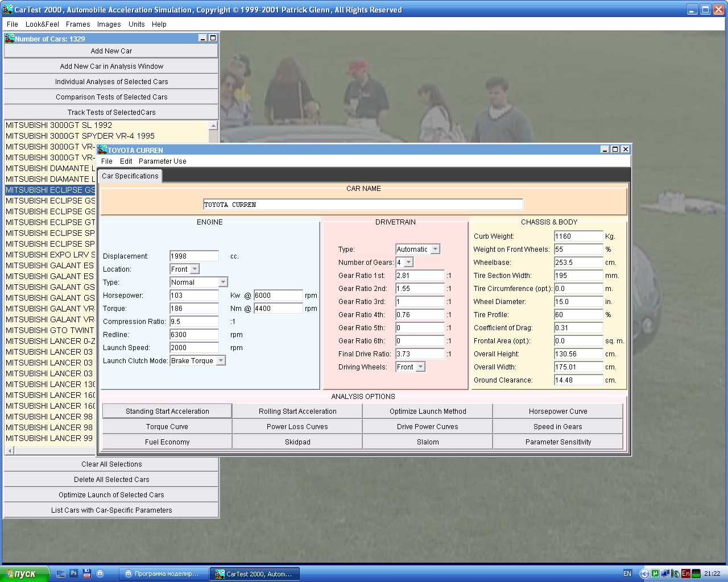
Task: Click the icon in the TOYOTA CURREN window title
Action: (x=102, y=149)
